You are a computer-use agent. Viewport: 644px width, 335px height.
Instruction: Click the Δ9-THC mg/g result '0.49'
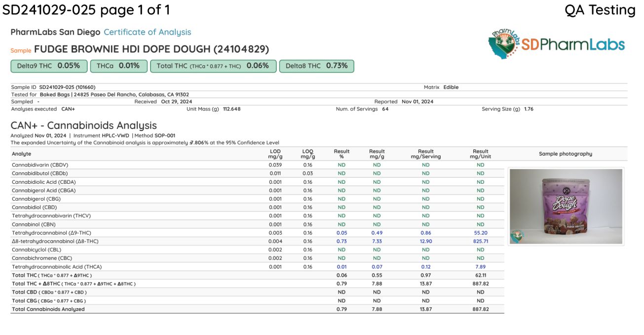click(x=377, y=233)
